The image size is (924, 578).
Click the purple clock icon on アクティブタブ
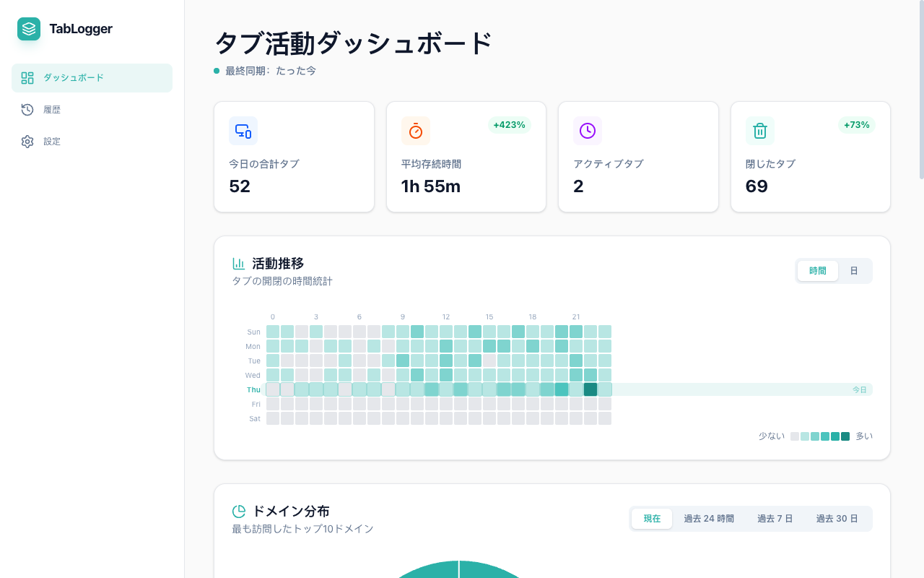[x=588, y=131]
